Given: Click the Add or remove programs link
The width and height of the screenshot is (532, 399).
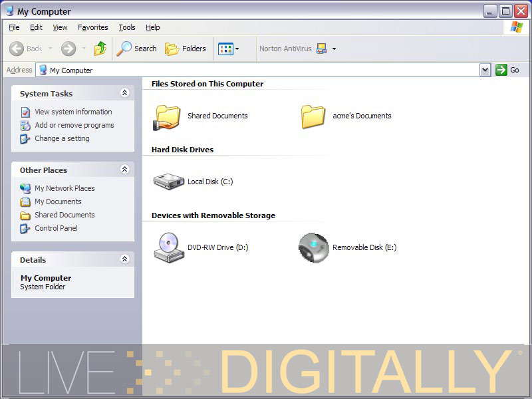Looking at the screenshot, I should [x=74, y=125].
